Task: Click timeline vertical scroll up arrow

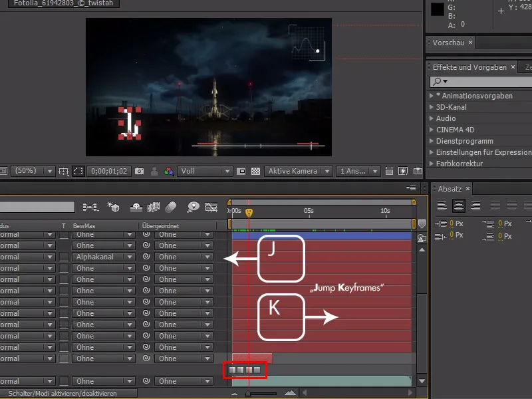Action: click(422, 250)
